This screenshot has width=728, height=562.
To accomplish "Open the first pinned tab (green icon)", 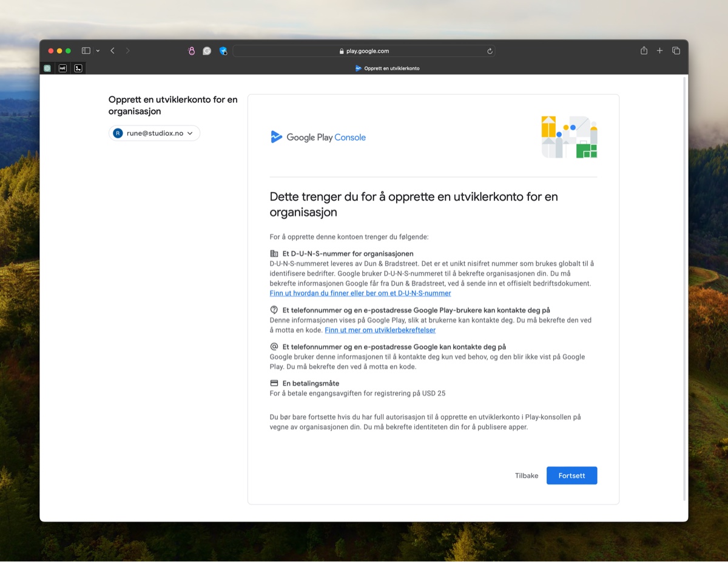I will tap(47, 69).
